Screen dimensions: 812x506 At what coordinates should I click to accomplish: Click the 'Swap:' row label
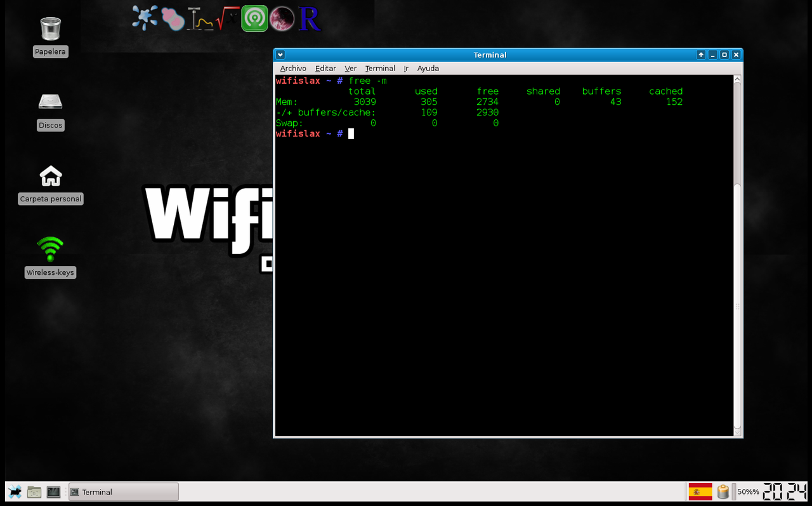[290, 123]
